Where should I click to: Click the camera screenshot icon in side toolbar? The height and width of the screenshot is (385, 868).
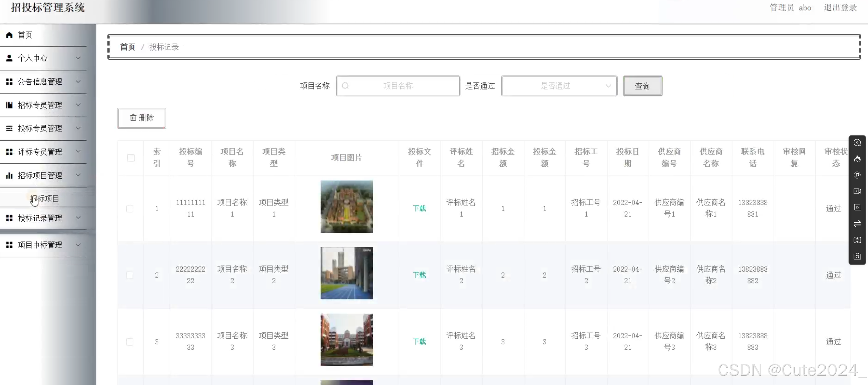pyautogui.click(x=857, y=256)
